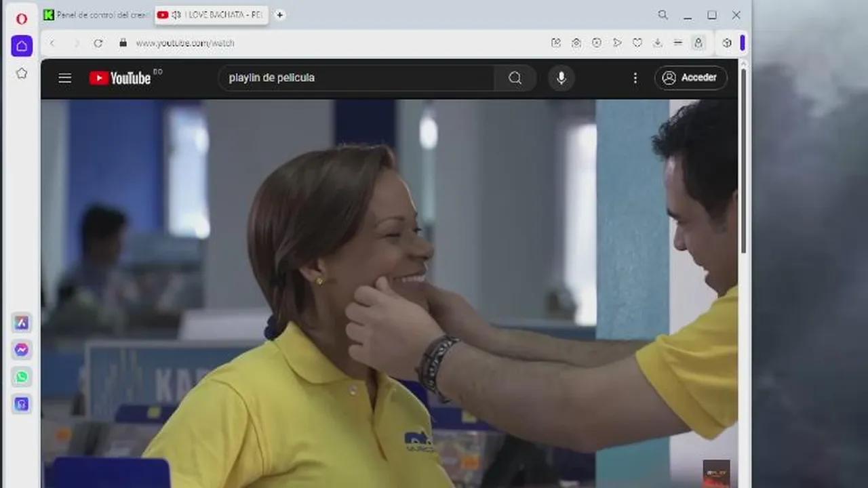Open Opera easy setup lines icon
868x488 pixels.
click(x=677, y=43)
